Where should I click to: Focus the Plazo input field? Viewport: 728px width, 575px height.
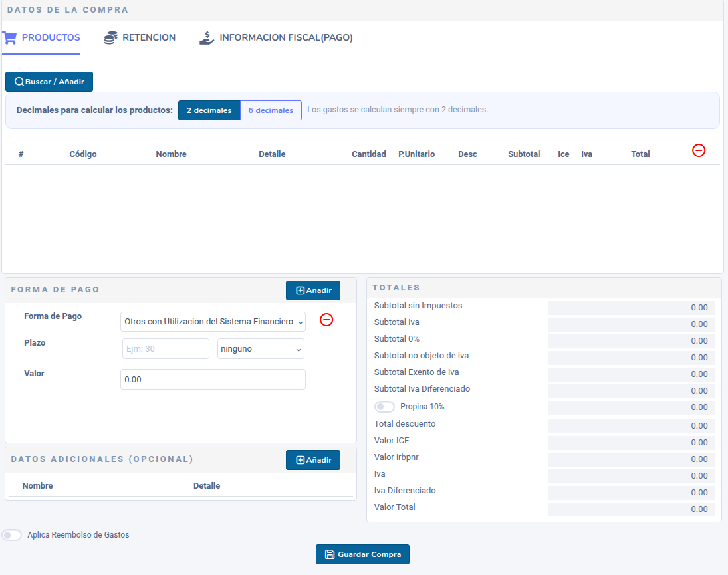coord(166,349)
